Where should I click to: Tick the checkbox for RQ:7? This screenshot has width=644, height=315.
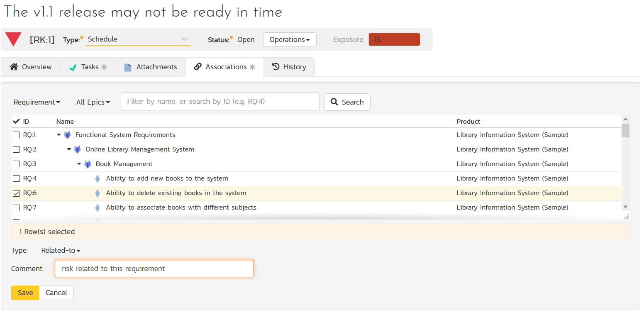pyautogui.click(x=16, y=208)
